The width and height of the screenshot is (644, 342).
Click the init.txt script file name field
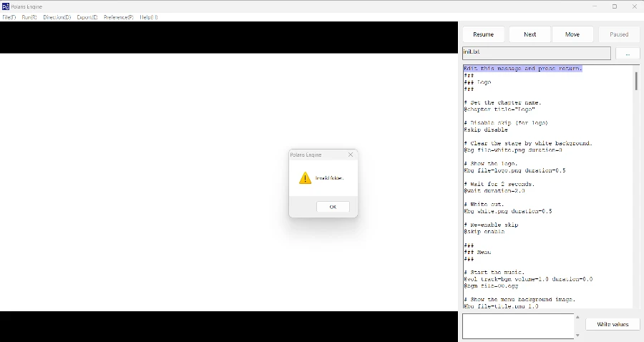click(x=536, y=53)
